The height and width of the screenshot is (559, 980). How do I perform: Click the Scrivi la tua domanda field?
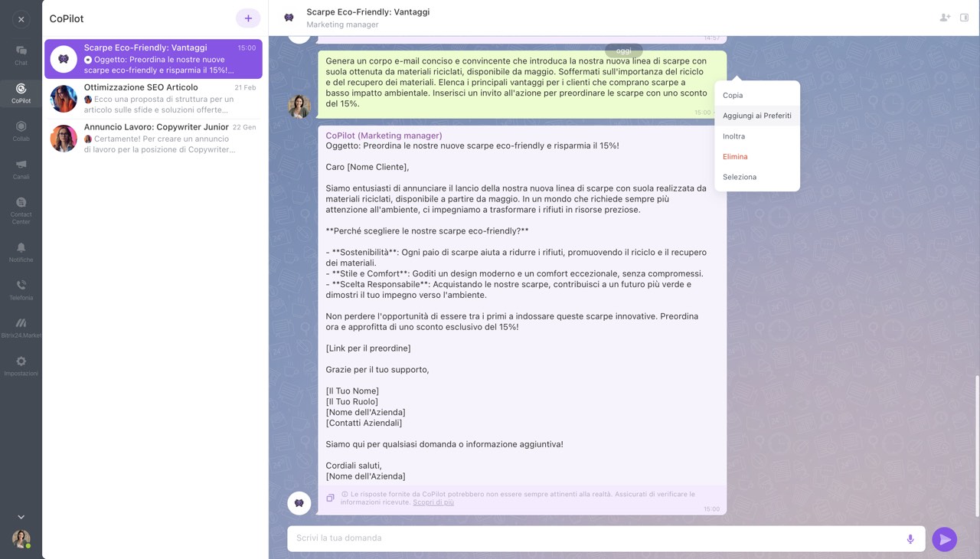point(597,538)
